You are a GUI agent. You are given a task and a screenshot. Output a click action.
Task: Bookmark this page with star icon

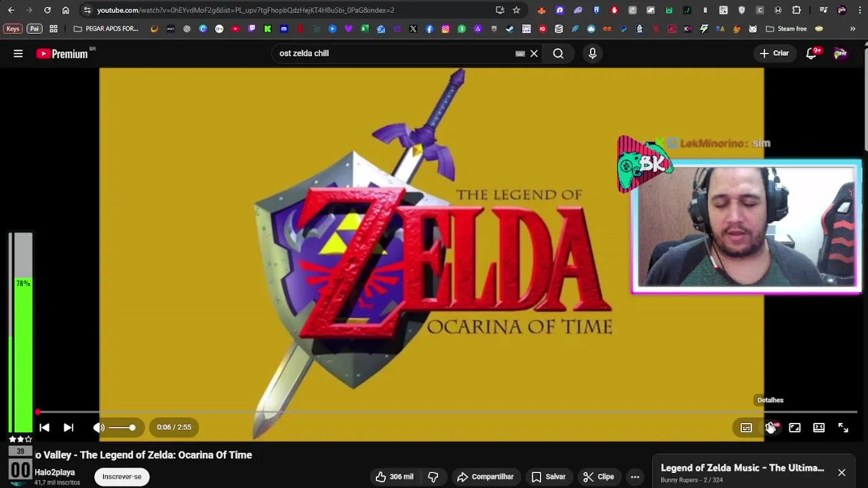pos(516,10)
